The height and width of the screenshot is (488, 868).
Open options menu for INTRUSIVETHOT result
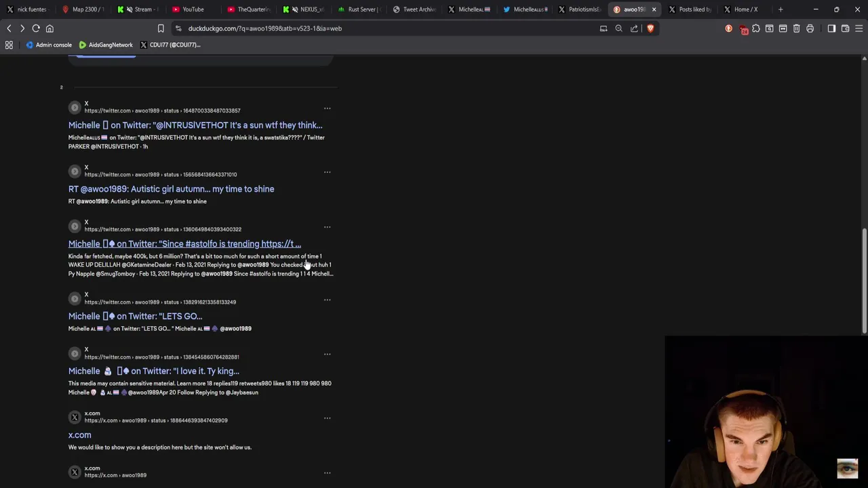coord(327,108)
